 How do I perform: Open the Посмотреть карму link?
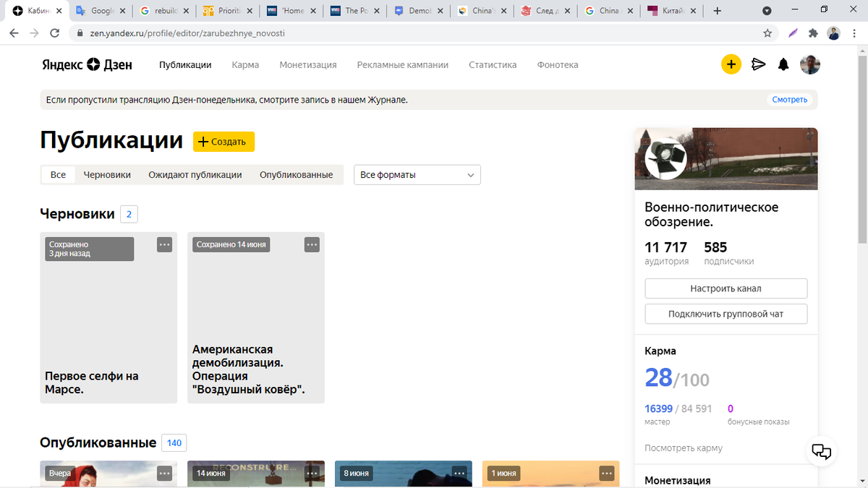click(684, 448)
